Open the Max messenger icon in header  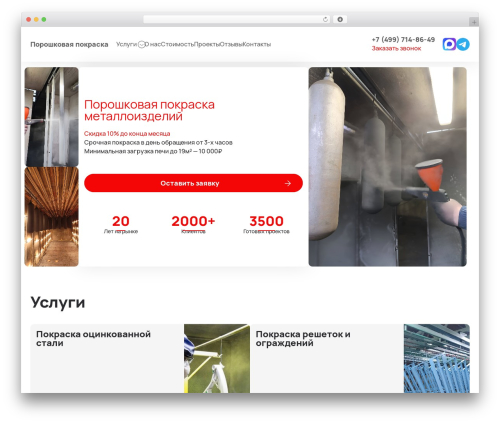[x=449, y=44]
